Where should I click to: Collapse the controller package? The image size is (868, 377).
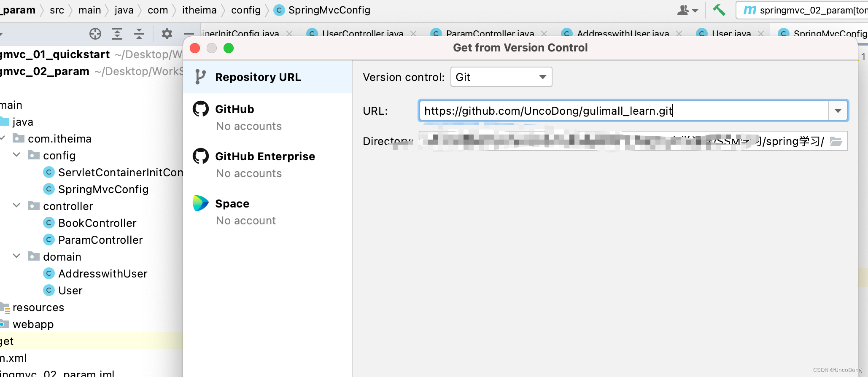(17, 206)
